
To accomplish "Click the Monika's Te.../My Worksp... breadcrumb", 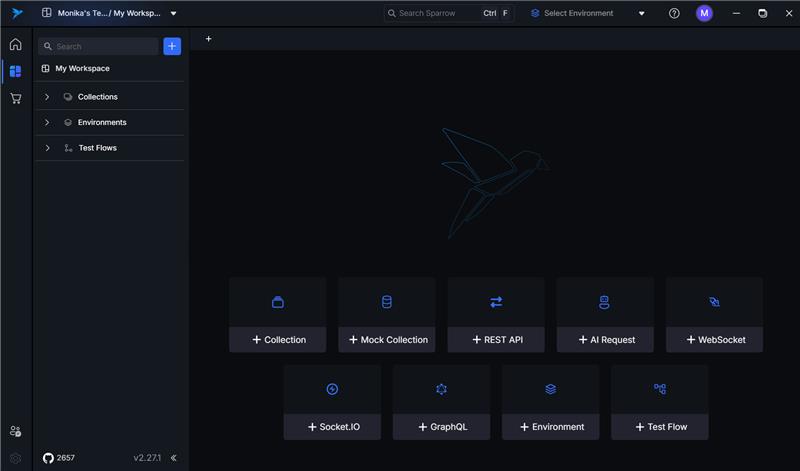I will [109, 13].
